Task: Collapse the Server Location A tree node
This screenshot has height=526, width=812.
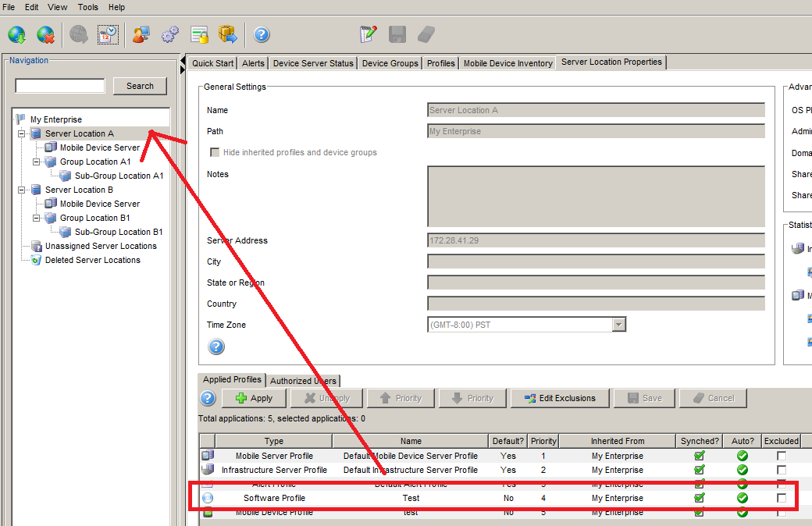Action: pos(21,133)
